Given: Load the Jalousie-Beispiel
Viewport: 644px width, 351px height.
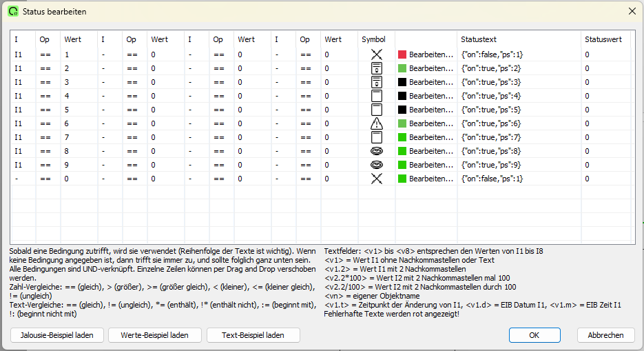Looking at the screenshot, I should [x=57, y=335].
